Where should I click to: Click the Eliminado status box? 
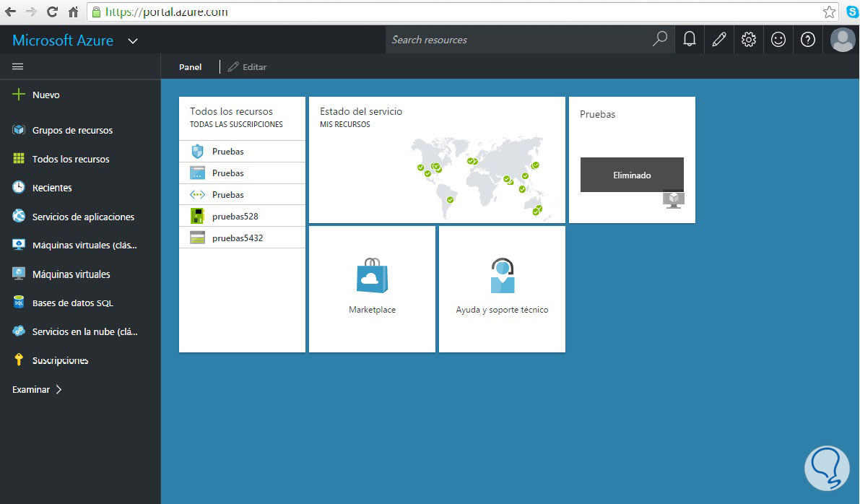[632, 175]
